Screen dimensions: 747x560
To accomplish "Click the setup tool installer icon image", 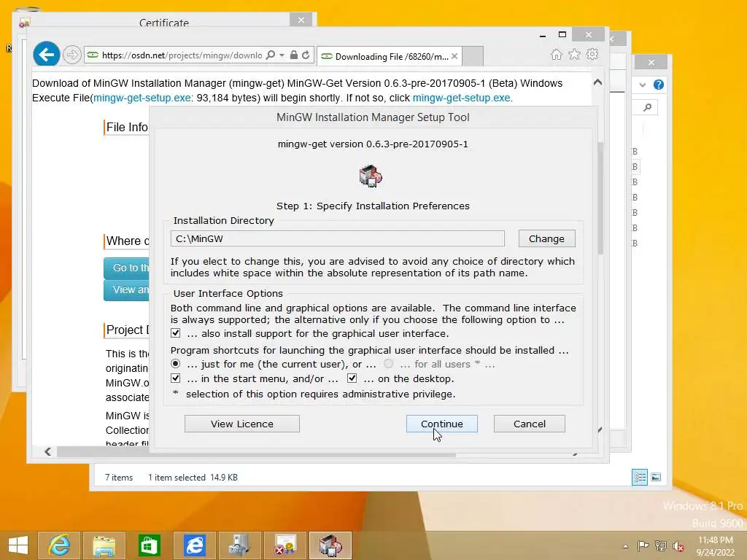I will [x=371, y=176].
